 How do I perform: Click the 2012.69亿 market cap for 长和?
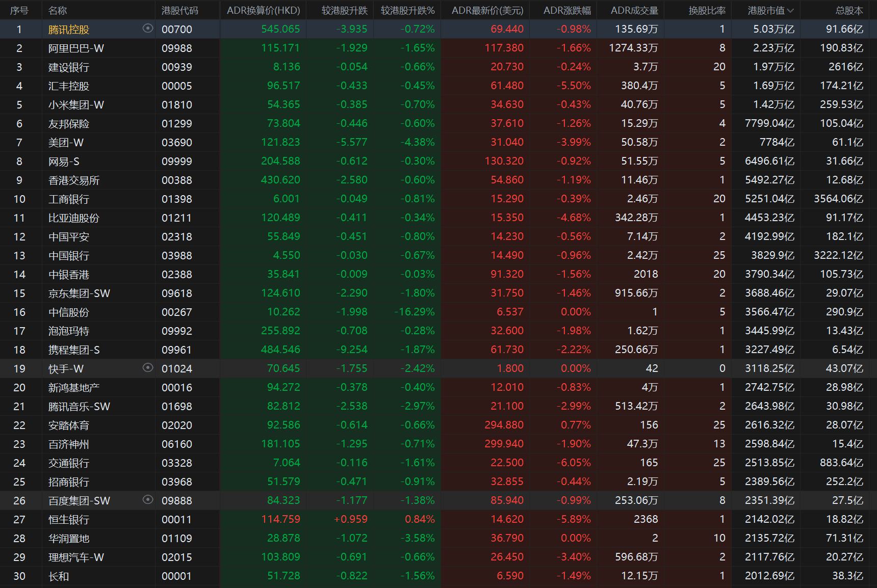769,576
